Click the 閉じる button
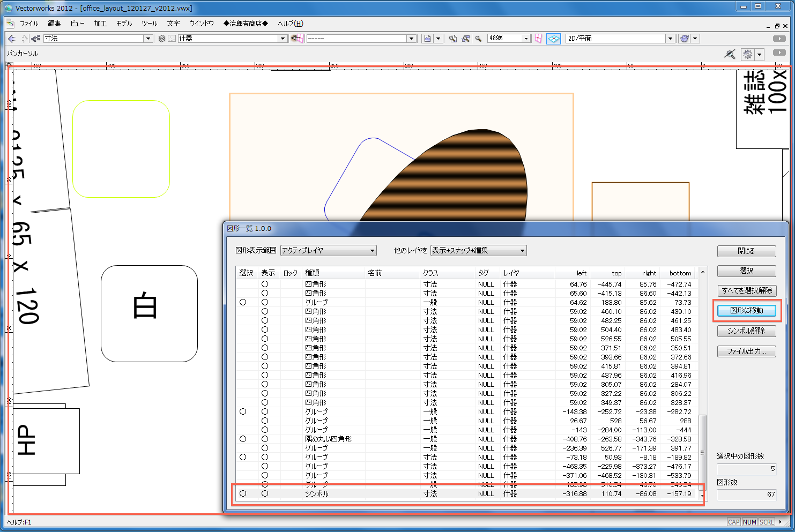The width and height of the screenshot is (795, 532). coord(746,251)
